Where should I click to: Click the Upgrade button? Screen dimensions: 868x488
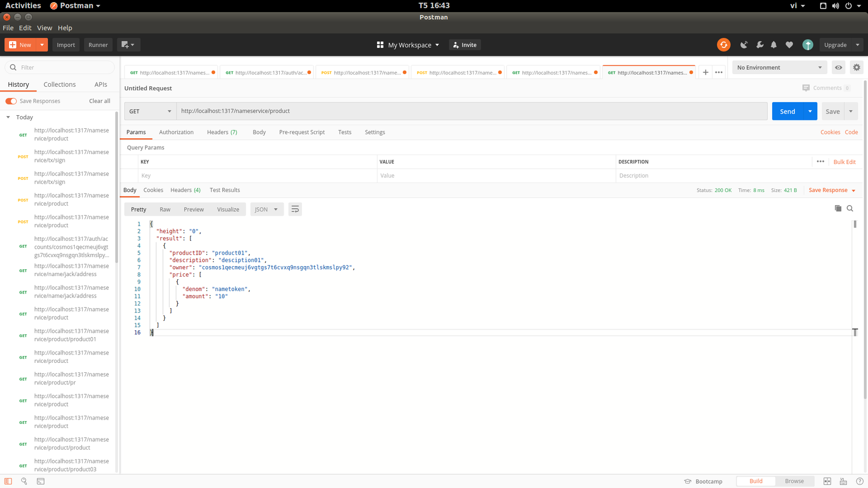835,45
